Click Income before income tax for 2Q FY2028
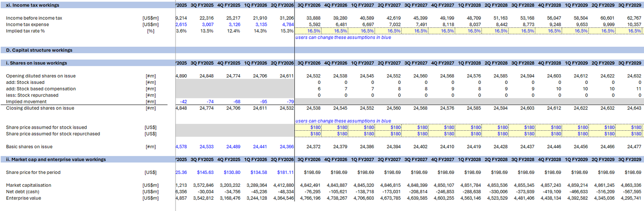This screenshot has width=644, height=211. (x=500, y=18)
